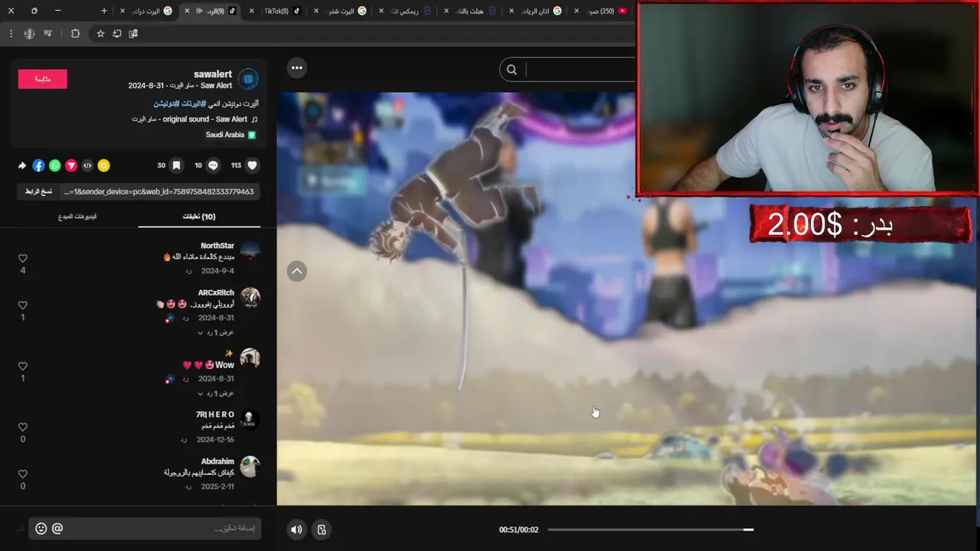Screen dimensions: 980x551
Task: Mute the video with speaker icon
Action: pyautogui.click(x=296, y=530)
